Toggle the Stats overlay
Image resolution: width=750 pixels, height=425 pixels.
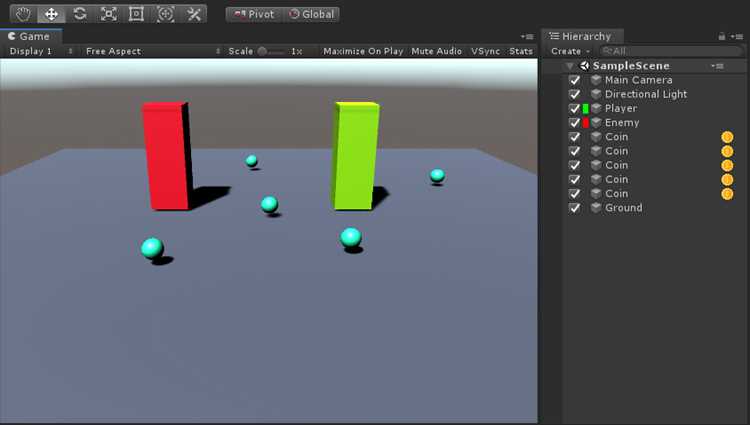pos(521,51)
